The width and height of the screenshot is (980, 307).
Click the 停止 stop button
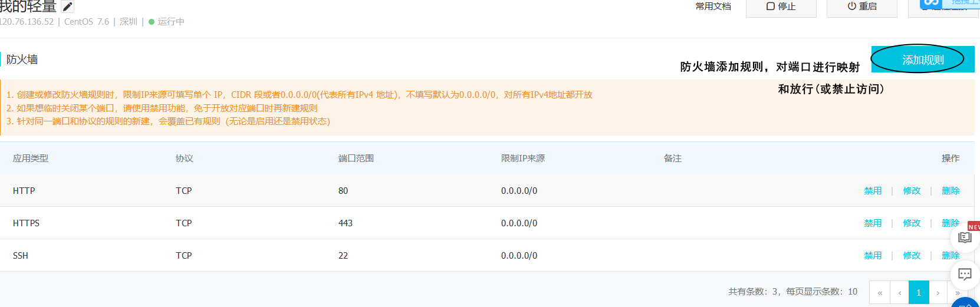click(781, 7)
